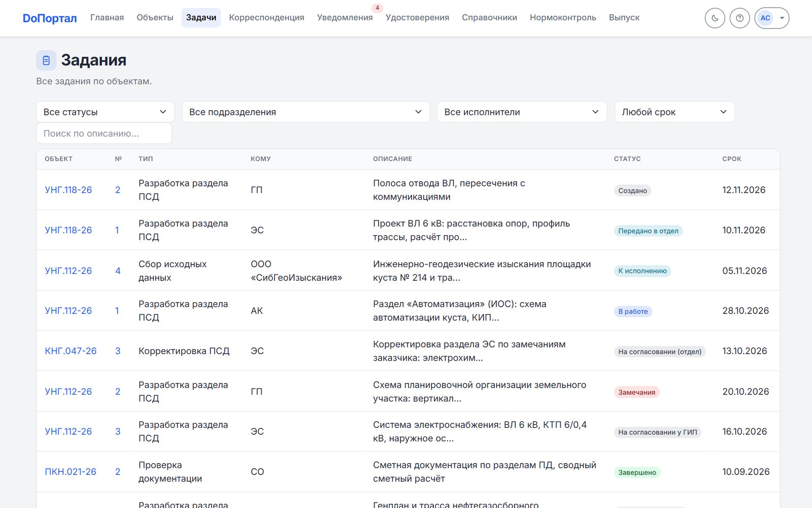Open Уведомления with the 4 badge
Image resolution: width=812 pixels, height=508 pixels.
345,18
